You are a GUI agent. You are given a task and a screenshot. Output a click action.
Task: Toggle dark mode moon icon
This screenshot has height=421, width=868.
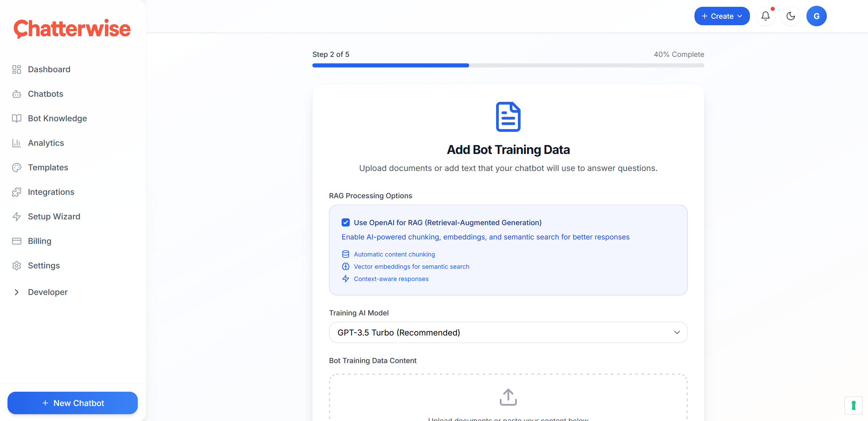pos(790,16)
